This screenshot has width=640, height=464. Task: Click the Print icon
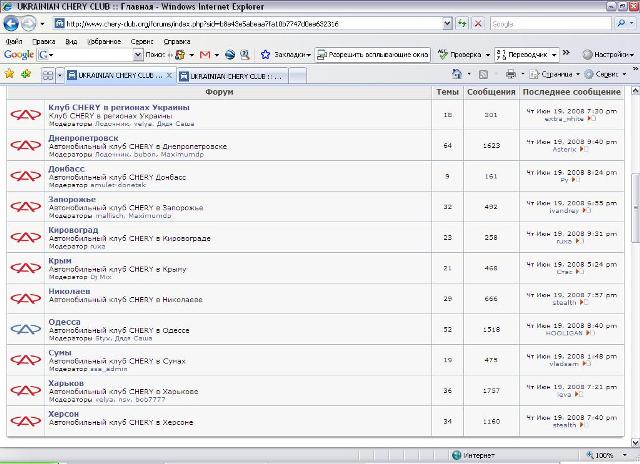point(511,74)
